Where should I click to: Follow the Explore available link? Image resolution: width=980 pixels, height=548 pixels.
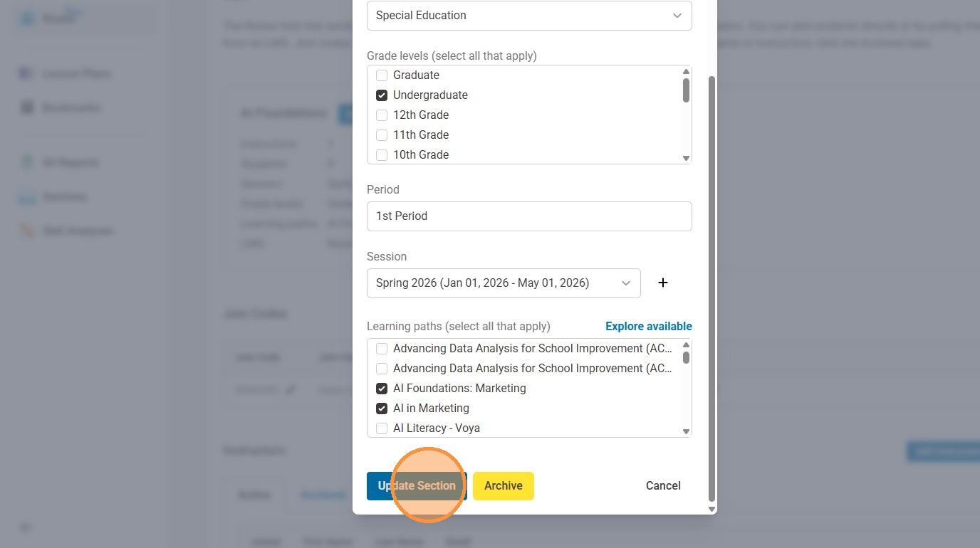click(648, 326)
